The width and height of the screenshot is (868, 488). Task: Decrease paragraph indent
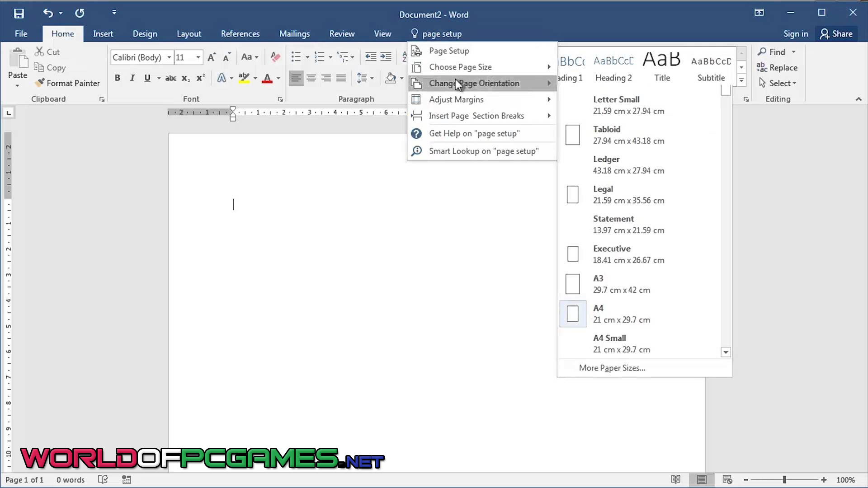click(x=371, y=57)
